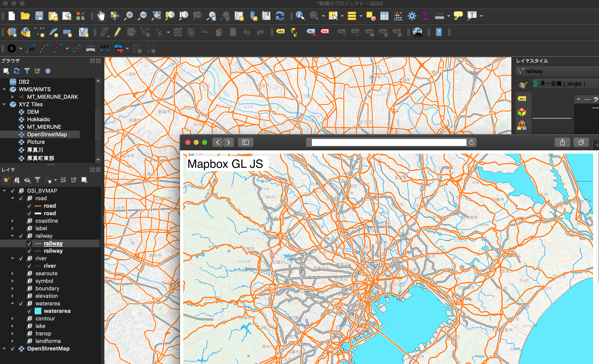Remove selected layer from Layers panel
Viewport: 599px width, 364px height.
click(x=84, y=180)
